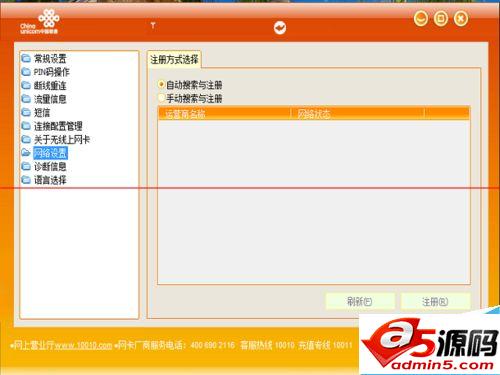This screenshot has width=500, height=375.
Task: Click folder icon beside 语言选择
Action: pyautogui.click(x=26, y=180)
